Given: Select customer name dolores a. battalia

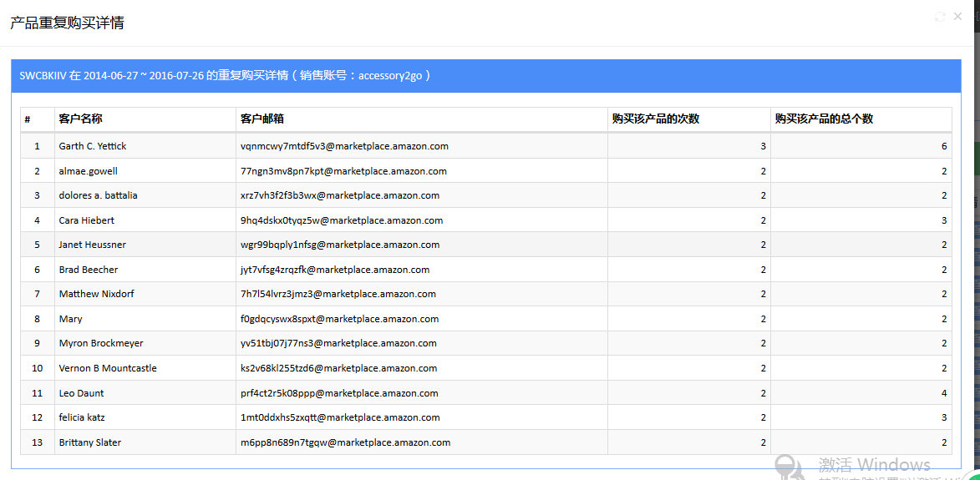Looking at the screenshot, I should (98, 195).
